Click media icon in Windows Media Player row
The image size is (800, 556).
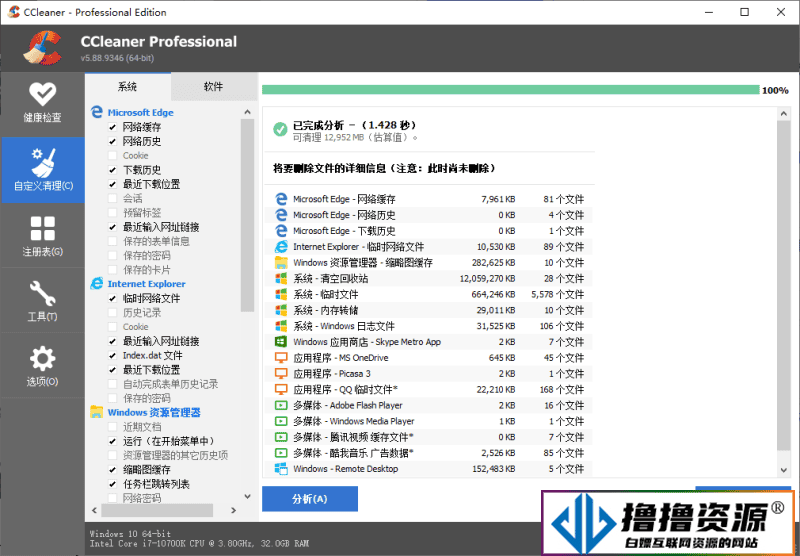[281, 421]
